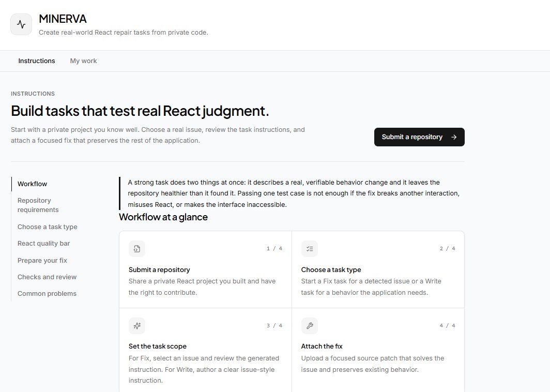The image size is (550, 392).
Task: Click the Submit a repository card title
Action: (159, 270)
